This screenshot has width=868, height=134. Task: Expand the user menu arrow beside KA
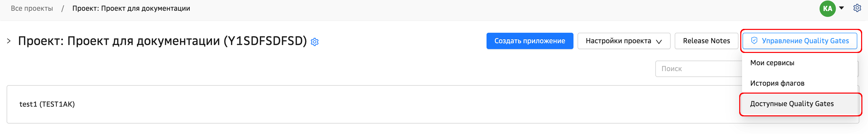pos(841,8)
